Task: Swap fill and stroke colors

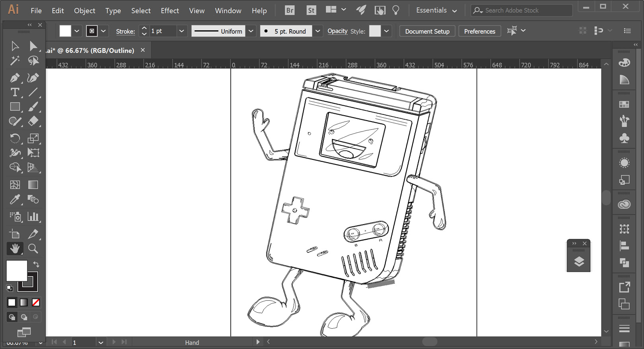Action: coord(36,264)
